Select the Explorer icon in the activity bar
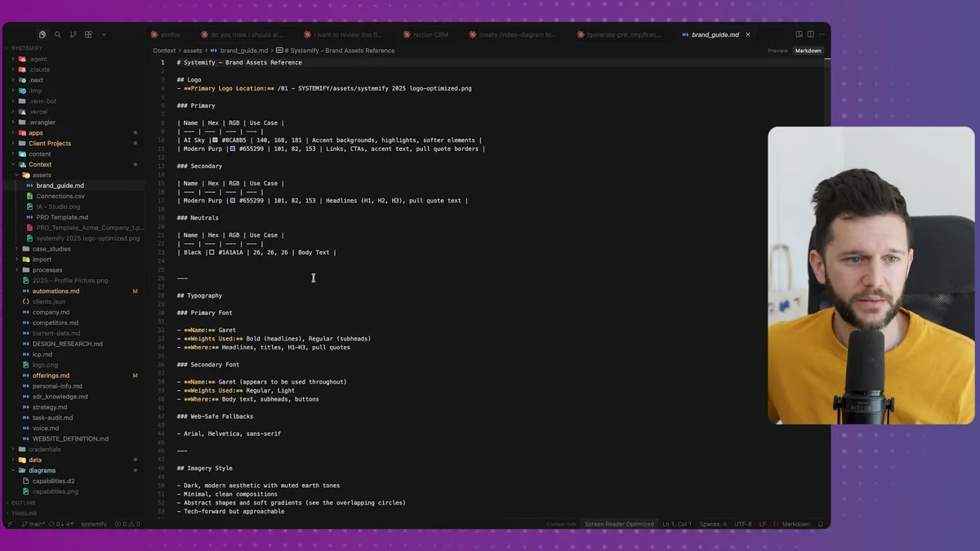The image size is (980, 551). [x=42, y=33]
